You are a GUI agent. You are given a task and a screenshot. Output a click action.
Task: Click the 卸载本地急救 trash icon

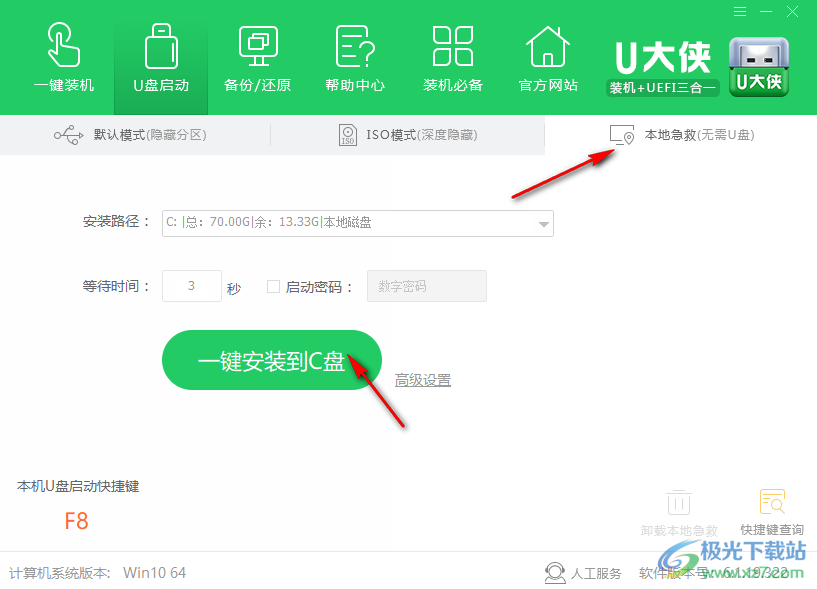678,502
